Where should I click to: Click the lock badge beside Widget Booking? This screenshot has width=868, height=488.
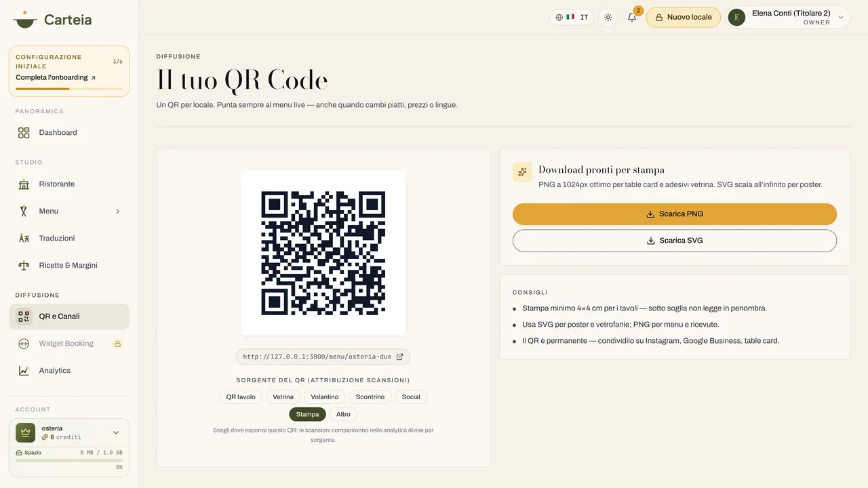(117, 344)
